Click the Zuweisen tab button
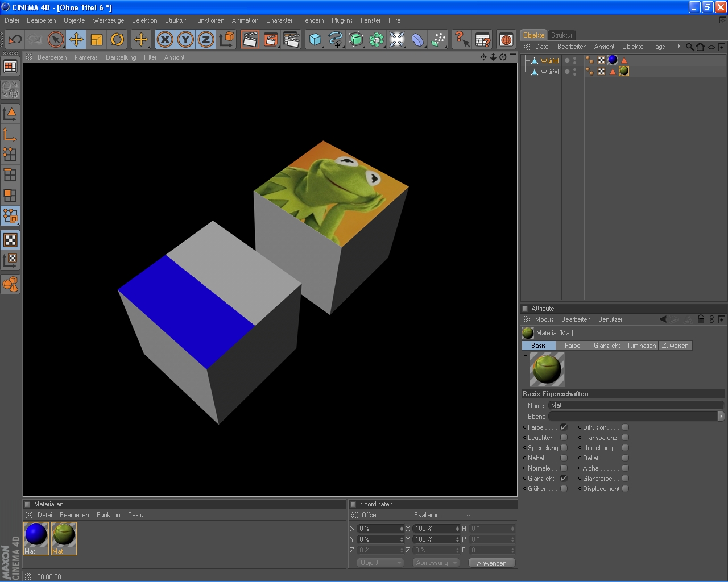The image size is (728, 582). [675, 346]
